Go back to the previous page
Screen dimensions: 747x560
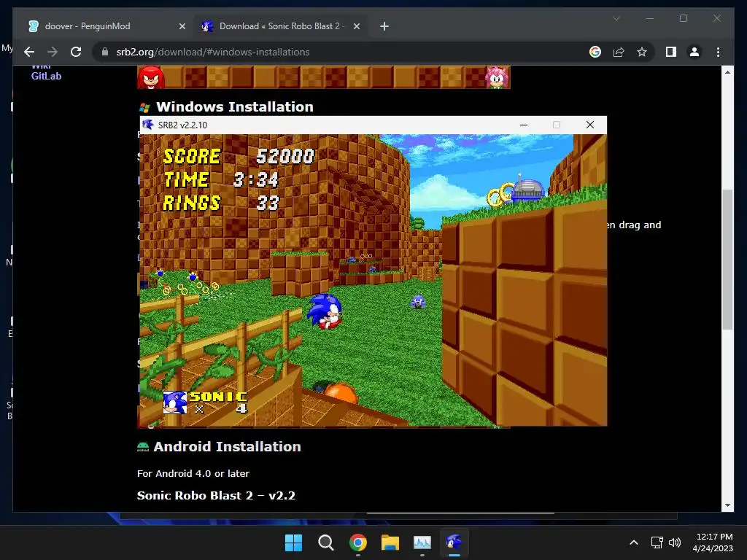click(x=29, y=52)
